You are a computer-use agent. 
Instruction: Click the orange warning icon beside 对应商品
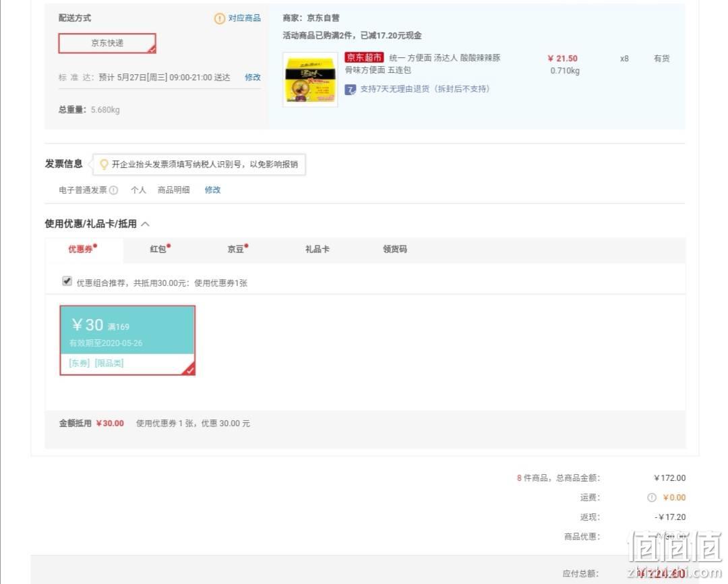(x=219, y=18)
